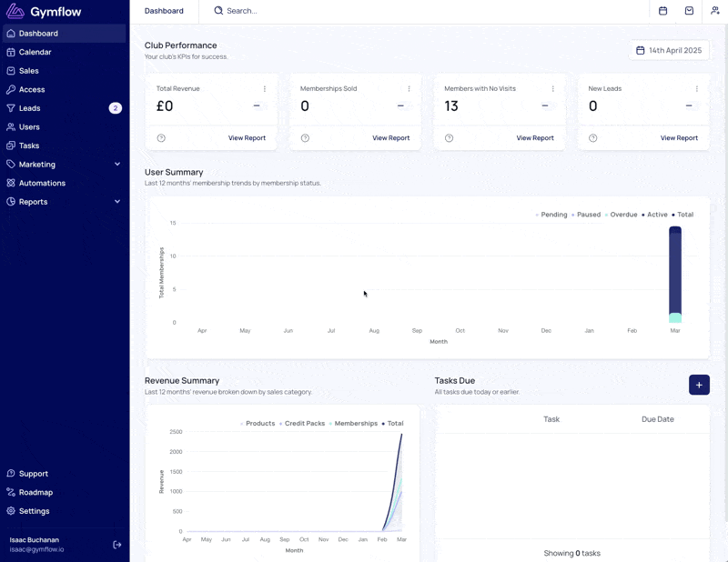Expand the Reports sidebar chevron
This screenshot has height=562, width=728.
(117, 201)
